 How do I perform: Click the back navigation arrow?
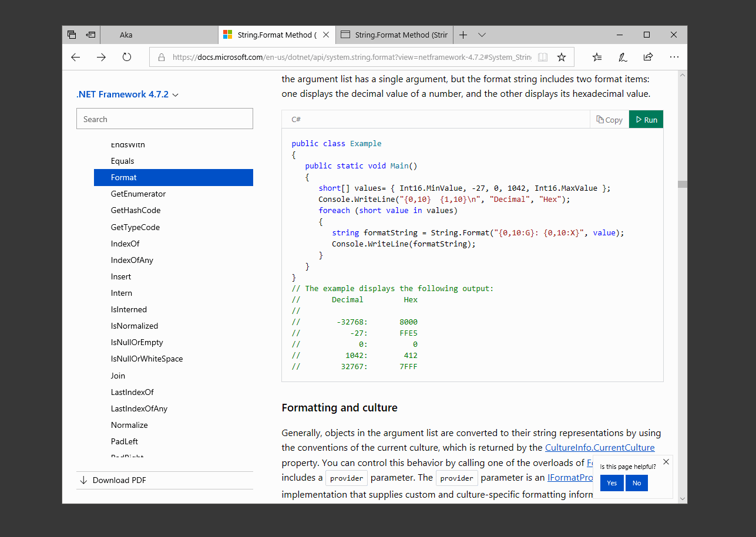point(75,57)
